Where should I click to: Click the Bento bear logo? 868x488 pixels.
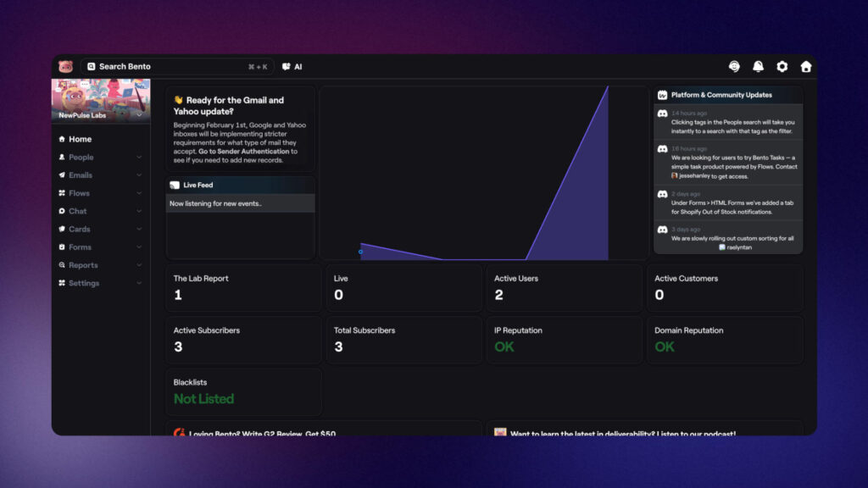65,66
